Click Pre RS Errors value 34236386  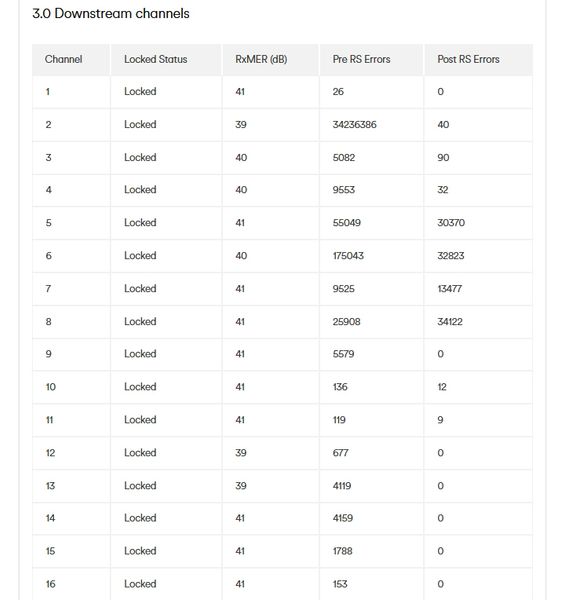[354, 124]
